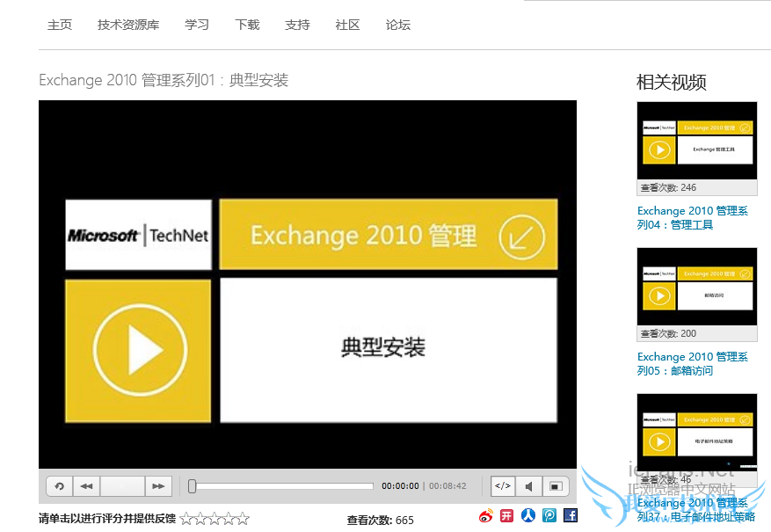Viewport: 771px width, 532px height.
Task: Open the 邮箱访问 series 05 link
Action: tap(694, 363)
